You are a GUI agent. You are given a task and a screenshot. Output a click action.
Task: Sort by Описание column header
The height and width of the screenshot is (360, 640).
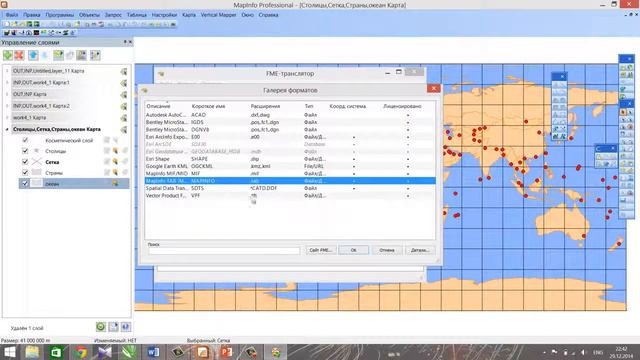coord(158,106)
